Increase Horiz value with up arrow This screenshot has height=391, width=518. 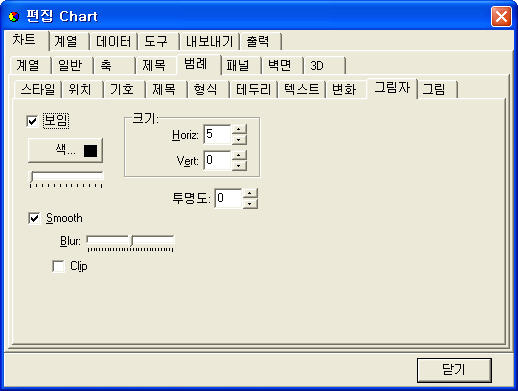[239, 130]
